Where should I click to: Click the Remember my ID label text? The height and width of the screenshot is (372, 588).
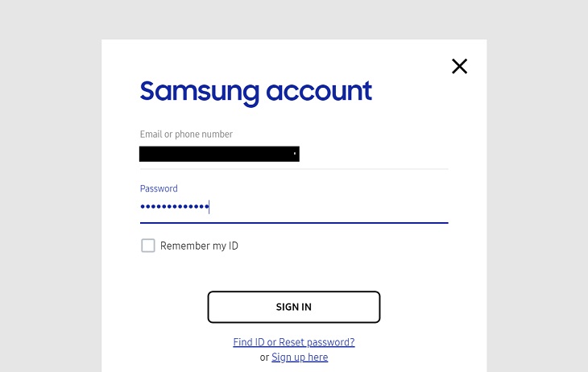pyautogui.click(x=199, y=246)
